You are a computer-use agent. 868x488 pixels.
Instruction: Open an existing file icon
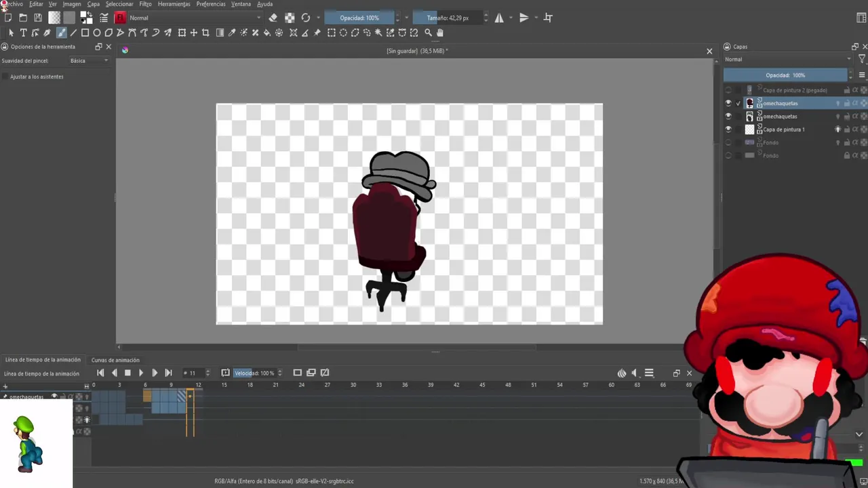point(23,18)
